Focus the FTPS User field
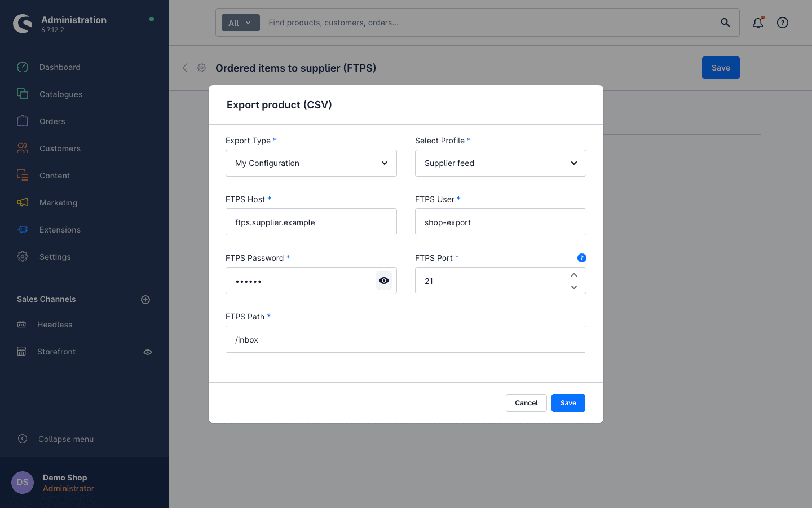Screen dimensions: 812x508 click(501, 222)
